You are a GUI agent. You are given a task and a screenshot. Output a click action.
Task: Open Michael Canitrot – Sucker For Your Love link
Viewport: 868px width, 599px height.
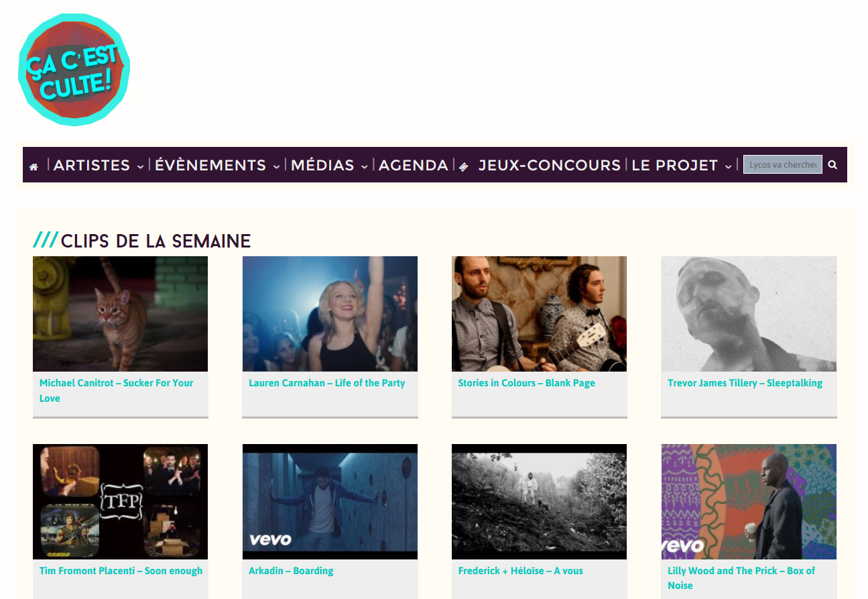(116, 390)
